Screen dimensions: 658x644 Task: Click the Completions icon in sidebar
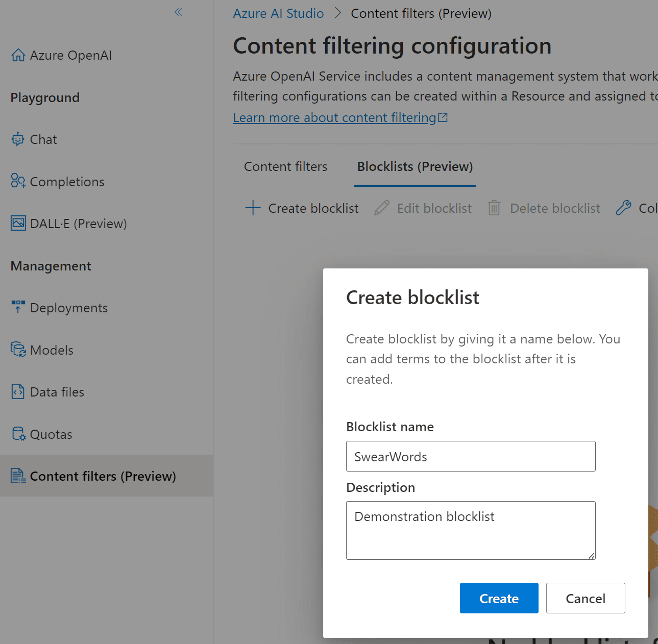[x=18, y=181]
